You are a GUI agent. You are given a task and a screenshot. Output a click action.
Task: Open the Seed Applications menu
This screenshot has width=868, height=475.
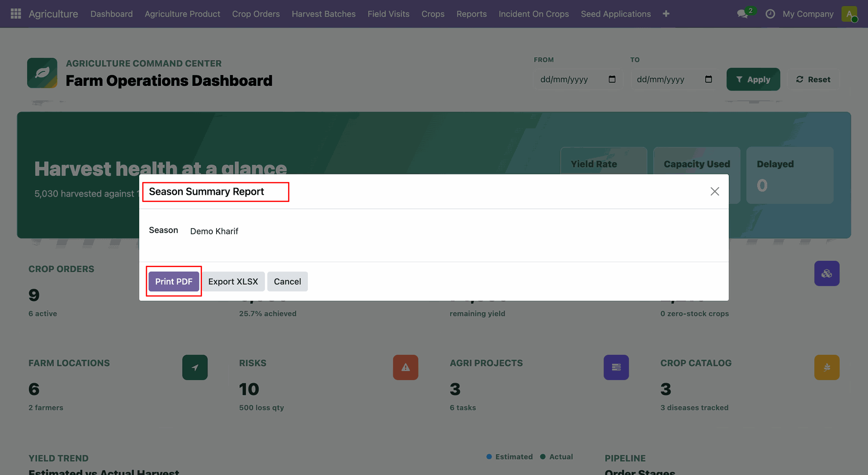[x=616, y=14]
